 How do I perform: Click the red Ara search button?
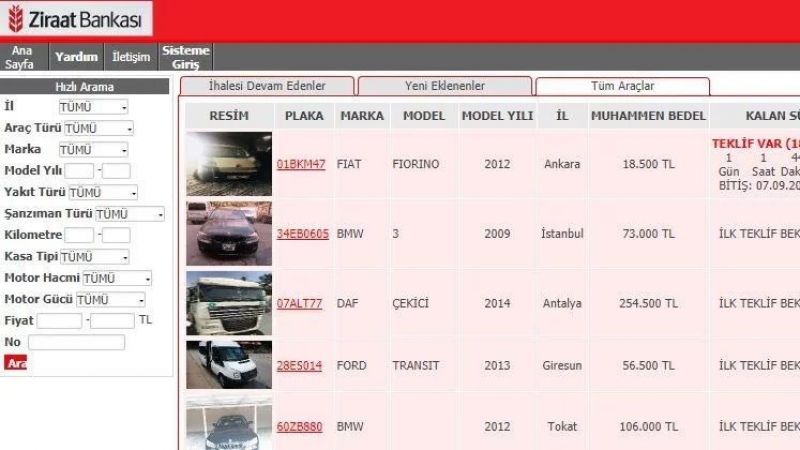coord(15,363)
